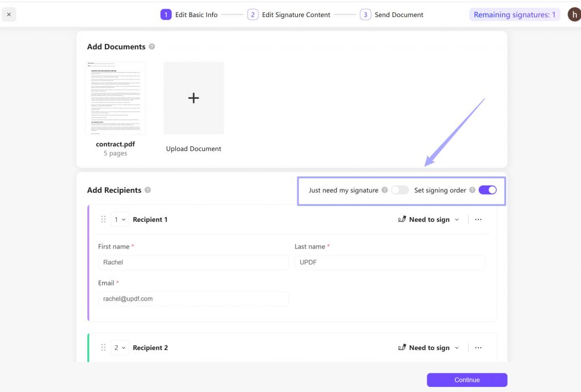Click the plus icon to upload a document
The image size is (581, 392).
pyautogui.click(x=193, y=98)
